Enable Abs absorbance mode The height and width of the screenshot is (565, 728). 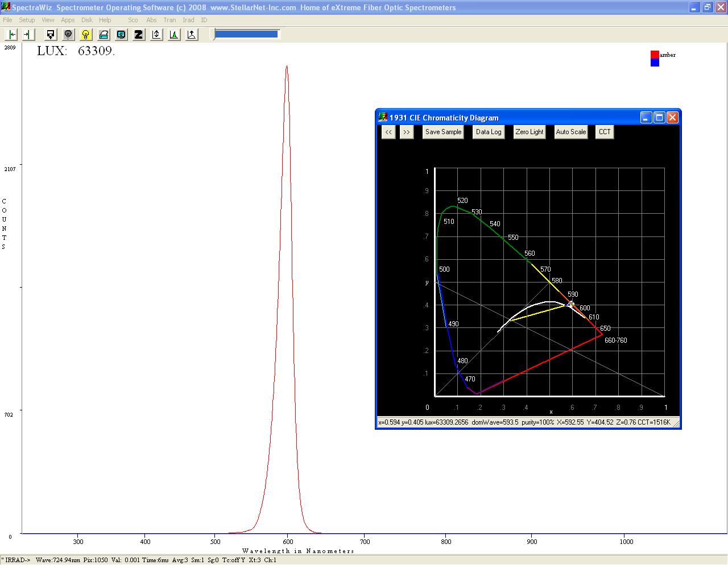click(151, 19)
